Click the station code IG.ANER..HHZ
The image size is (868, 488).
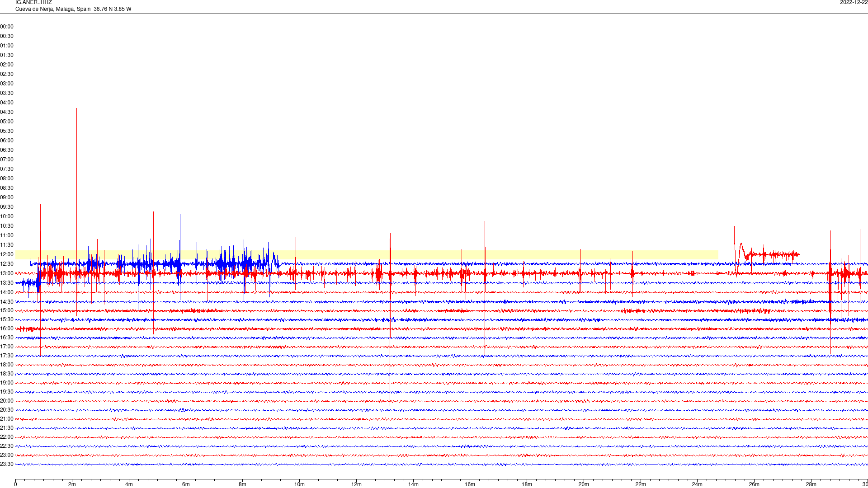pos(33,3)
